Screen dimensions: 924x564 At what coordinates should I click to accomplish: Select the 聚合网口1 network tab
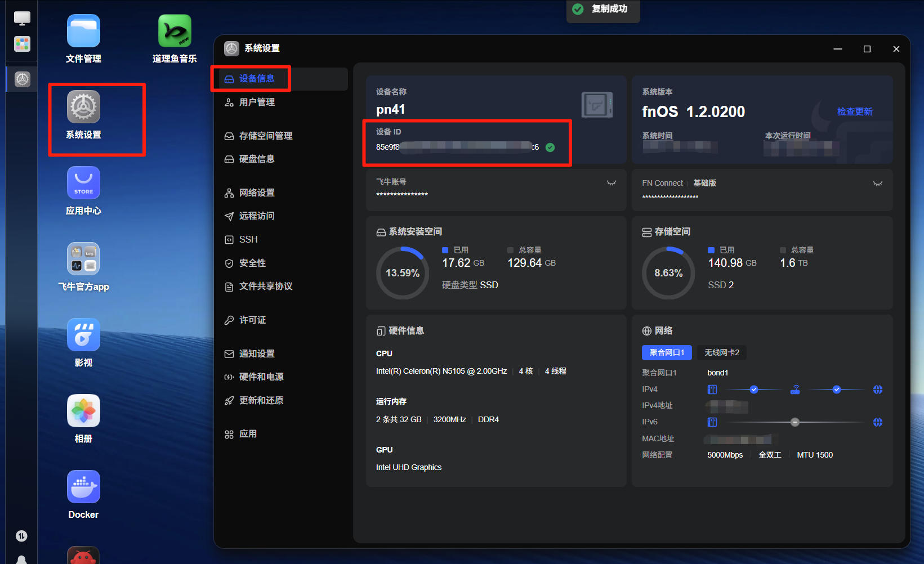point(667,352)
